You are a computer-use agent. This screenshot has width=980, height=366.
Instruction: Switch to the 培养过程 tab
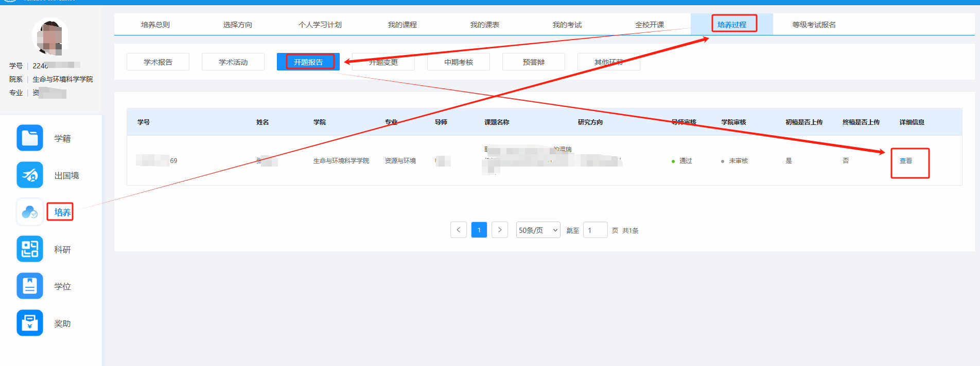coord(731,25)
